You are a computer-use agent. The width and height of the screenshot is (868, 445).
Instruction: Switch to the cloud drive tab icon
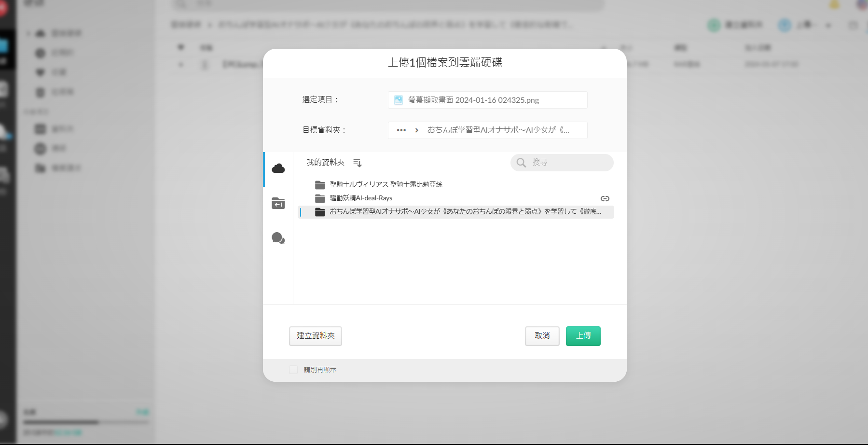click(278, 168)
